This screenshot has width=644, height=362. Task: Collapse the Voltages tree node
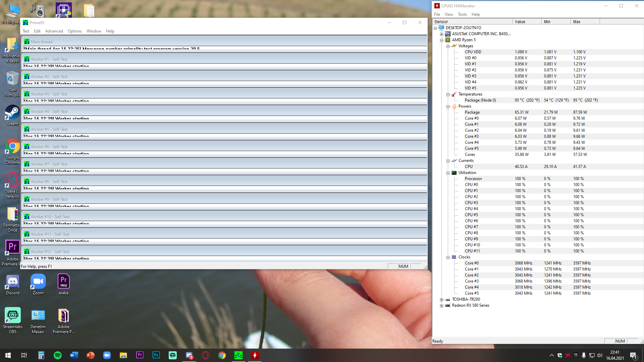point(448,46)
